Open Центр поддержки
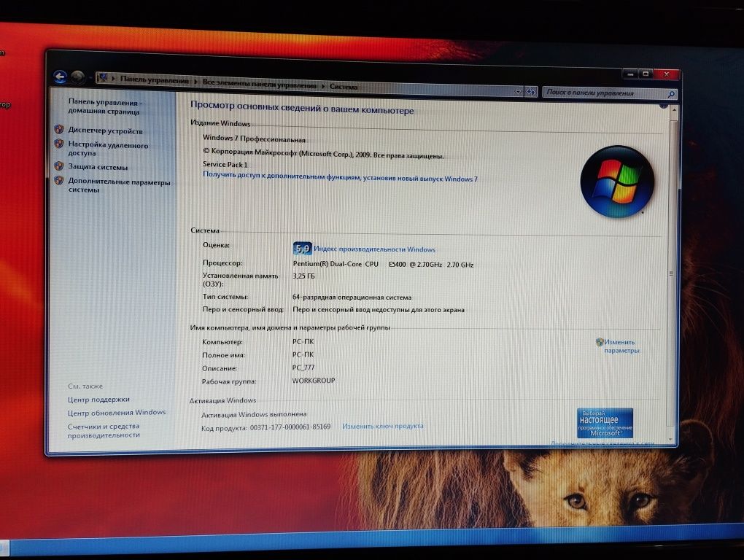 click(98, 400)
